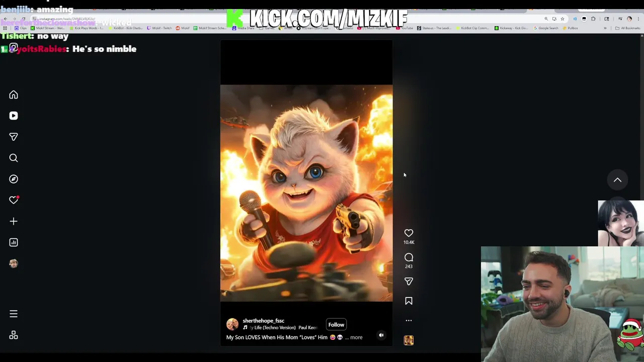Expand caption with 'more' link

coord(356,337)
